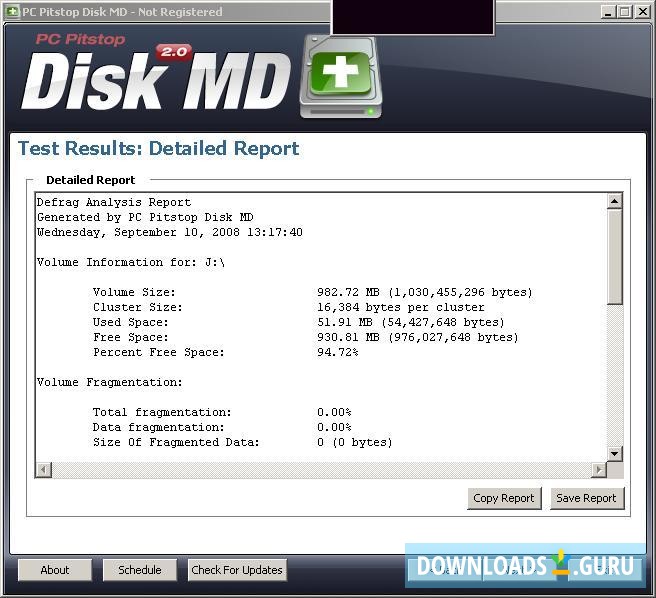Click the 'Data fragmentation:' label
656x598 pixels.
pos(159,427)
